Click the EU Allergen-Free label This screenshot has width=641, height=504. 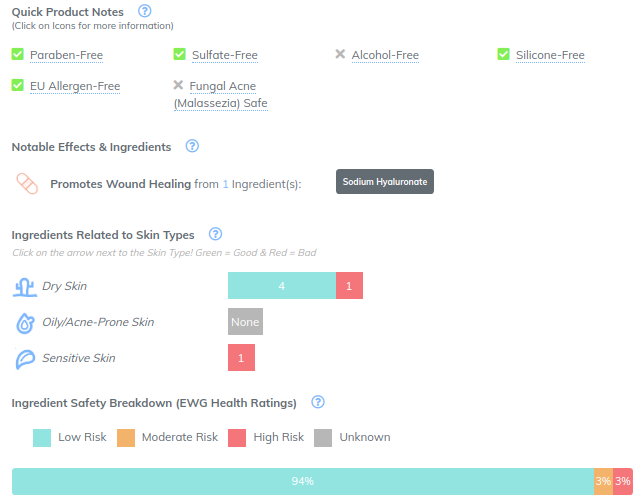click(x=75, y=86)
